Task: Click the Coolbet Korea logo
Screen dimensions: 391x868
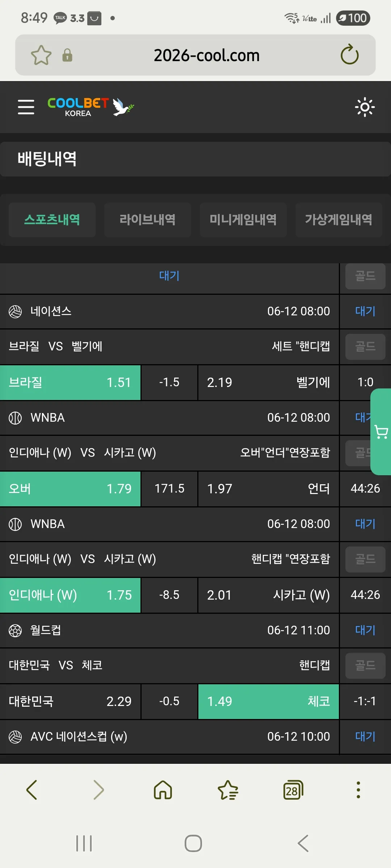Action: 91,107
